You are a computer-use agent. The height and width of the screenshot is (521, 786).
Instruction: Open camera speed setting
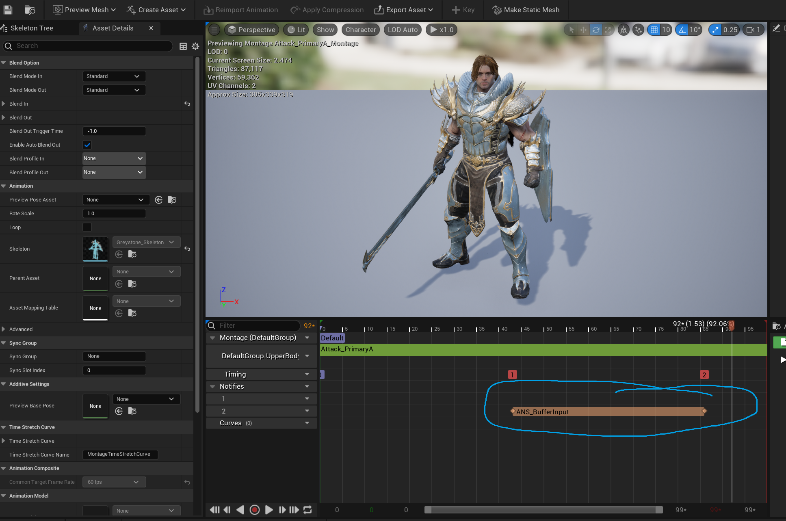[753, 30]
